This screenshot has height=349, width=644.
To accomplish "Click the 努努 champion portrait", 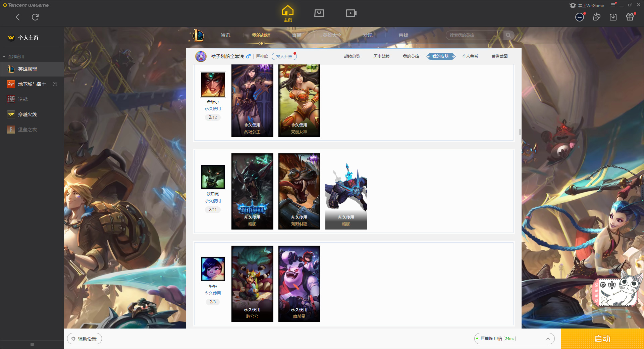I will click(x=213, y=269).
